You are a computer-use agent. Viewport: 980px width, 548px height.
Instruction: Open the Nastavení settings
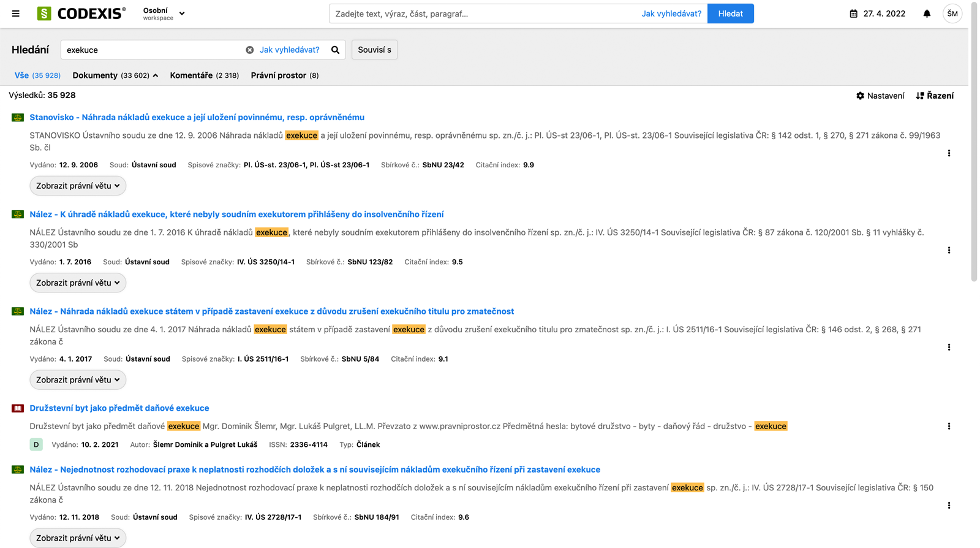pyautogui.click(x=880, y=96)
